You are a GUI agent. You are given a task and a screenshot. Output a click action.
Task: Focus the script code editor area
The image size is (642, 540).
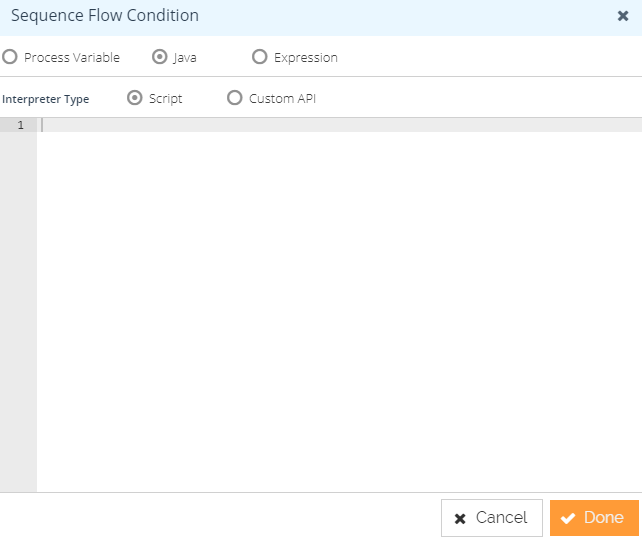tap(339, 300)
